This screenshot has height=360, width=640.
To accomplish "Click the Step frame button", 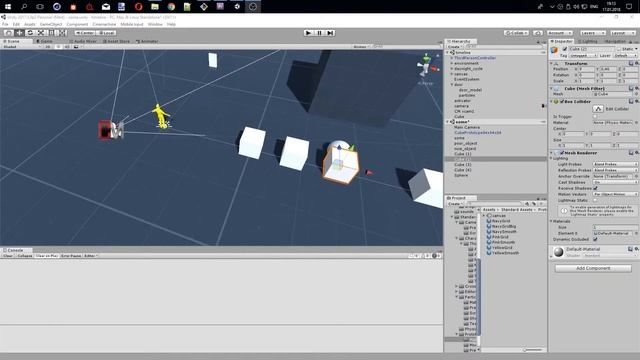I will point(331,33).
